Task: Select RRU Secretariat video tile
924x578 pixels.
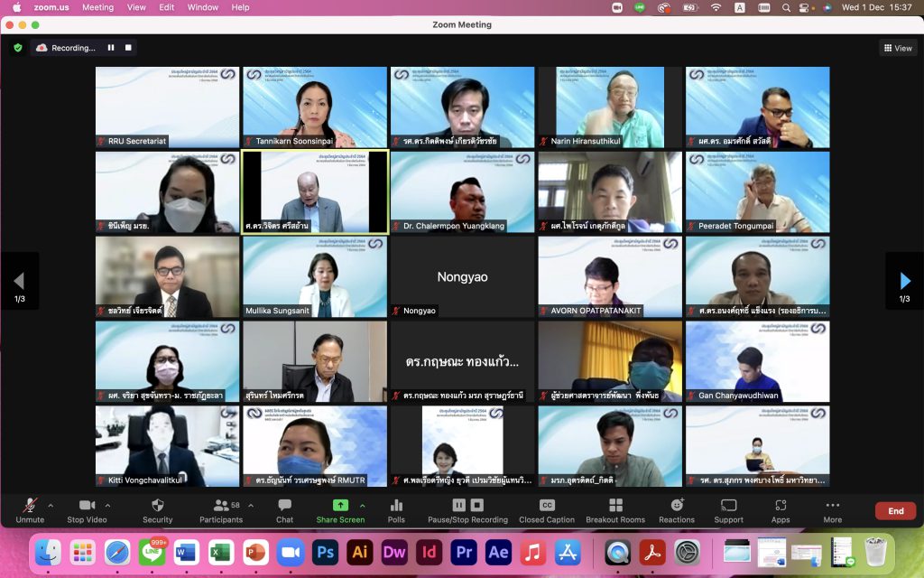Action: (x=167, y=107)
